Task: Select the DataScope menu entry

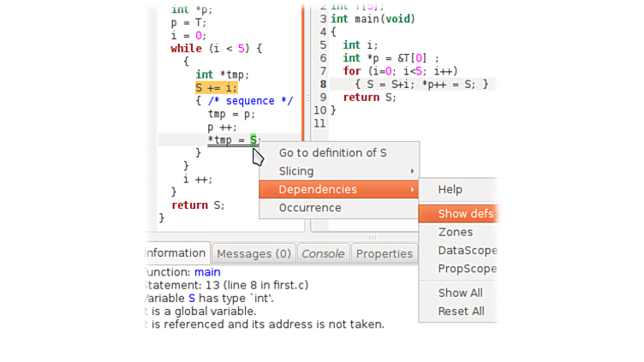Action: [x=467, y=251]
